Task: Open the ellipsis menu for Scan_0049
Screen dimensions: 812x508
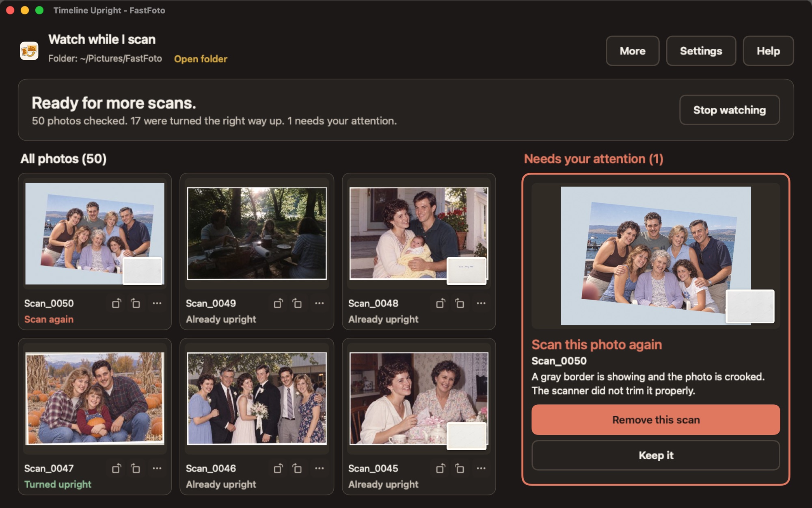Action: (x=320, y=303)
